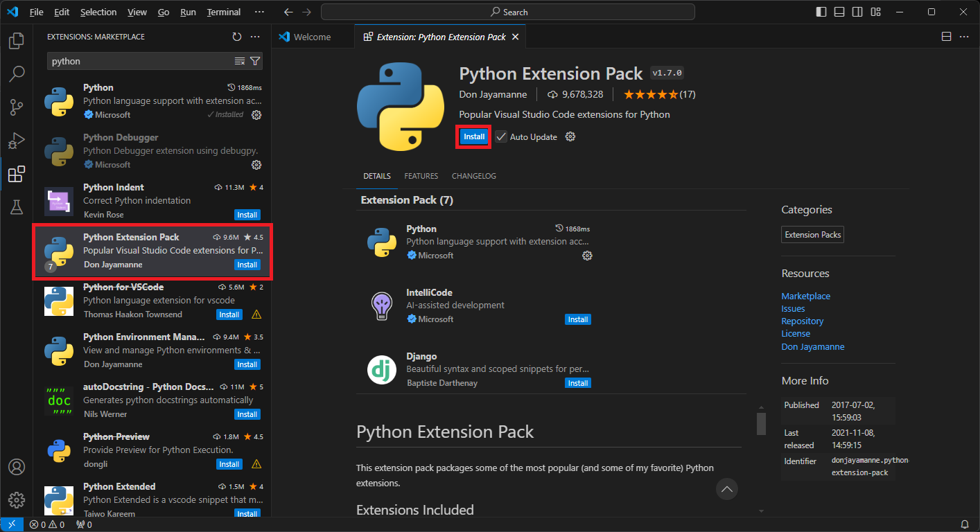Install autoDocstring extension
980x532 pixels.
[247, 414]
